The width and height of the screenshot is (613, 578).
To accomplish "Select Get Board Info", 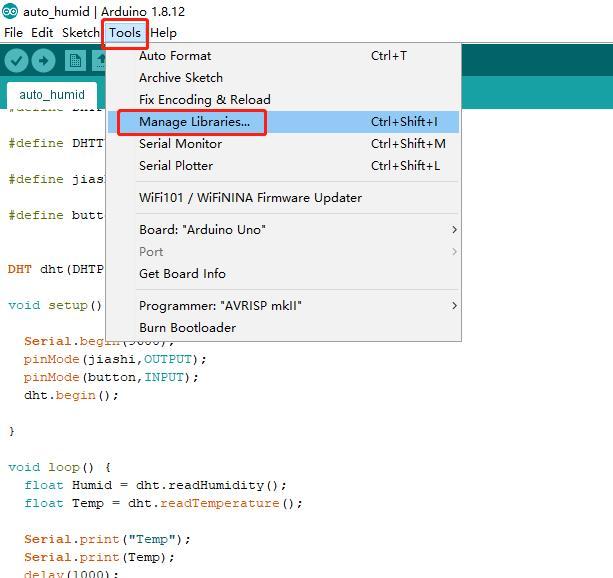I will click(283, 273).
